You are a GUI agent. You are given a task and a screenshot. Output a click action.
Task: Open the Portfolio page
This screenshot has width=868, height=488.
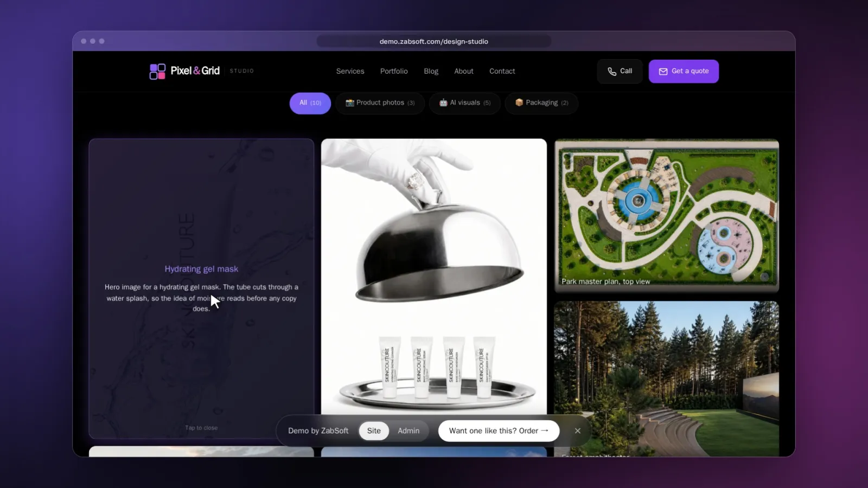click(394, 71)
